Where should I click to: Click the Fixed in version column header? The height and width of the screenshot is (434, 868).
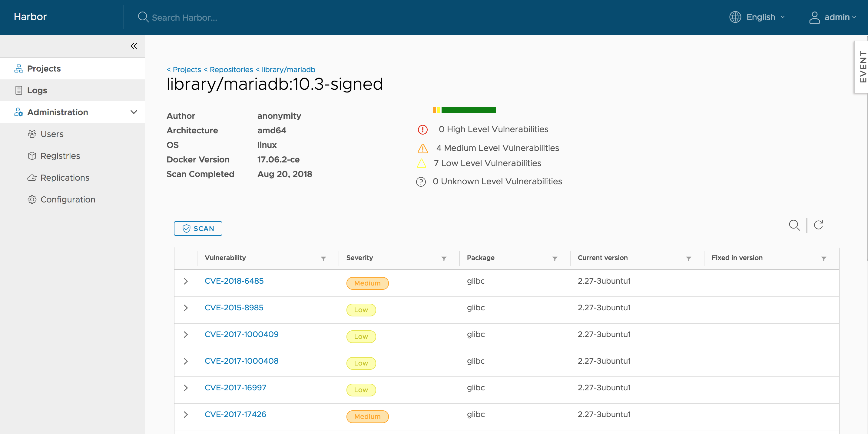pos(737,258)
